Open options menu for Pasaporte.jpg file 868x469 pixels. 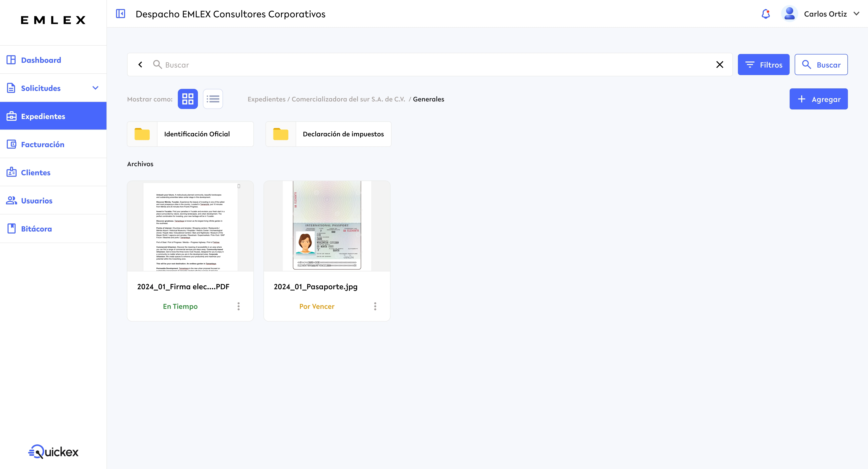[375, 306]
